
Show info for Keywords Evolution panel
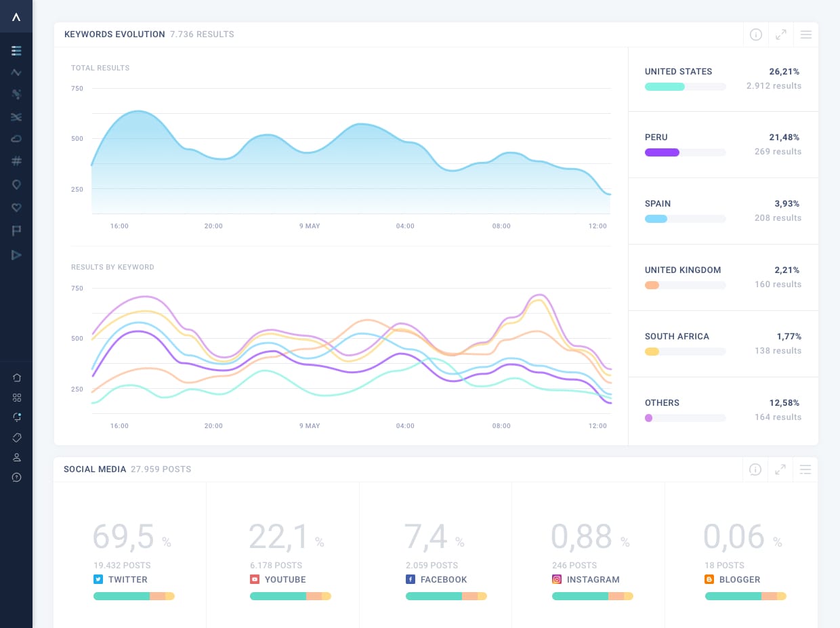point(756,35)
